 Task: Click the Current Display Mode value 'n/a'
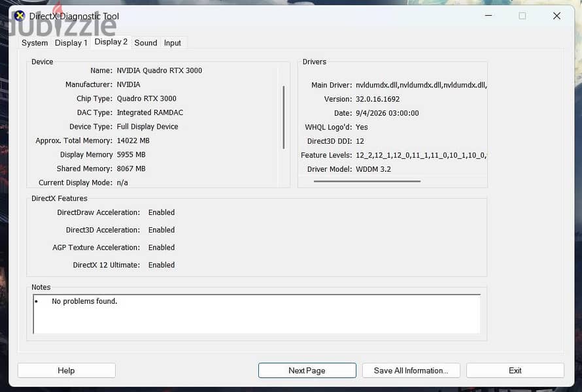click(122, 182)
